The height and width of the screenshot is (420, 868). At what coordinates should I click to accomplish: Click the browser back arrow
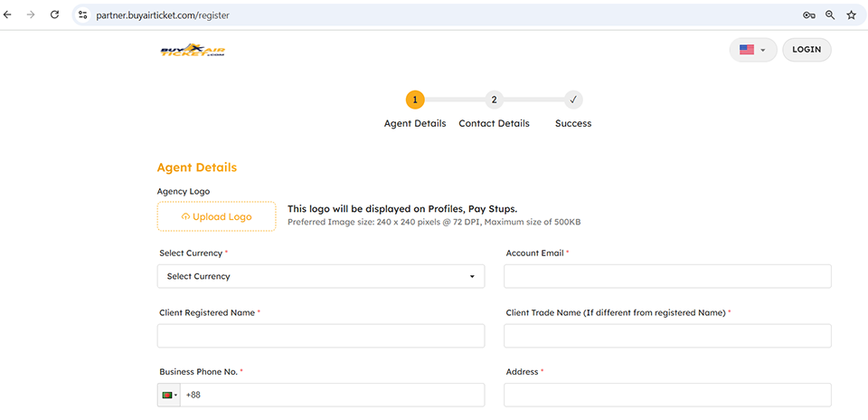tap(8, 15)
